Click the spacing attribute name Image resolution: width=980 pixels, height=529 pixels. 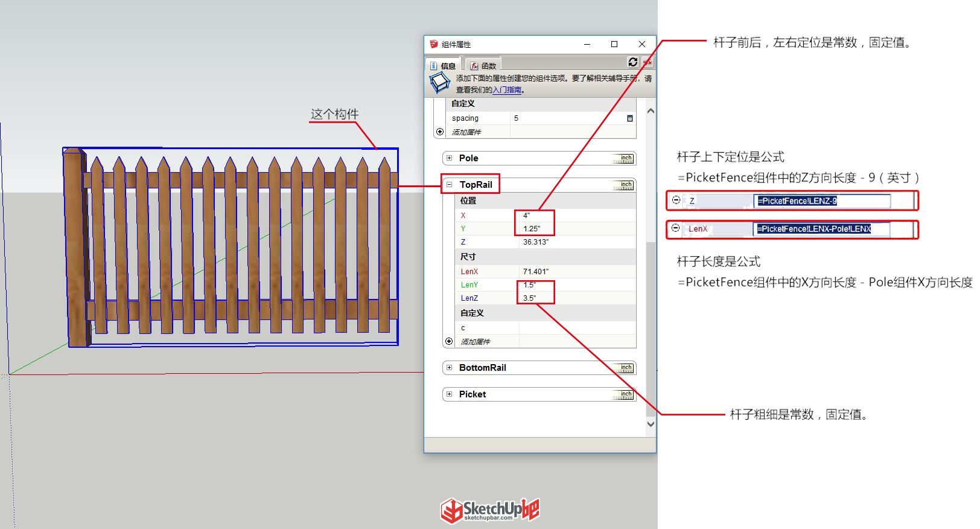coord(465,118)
